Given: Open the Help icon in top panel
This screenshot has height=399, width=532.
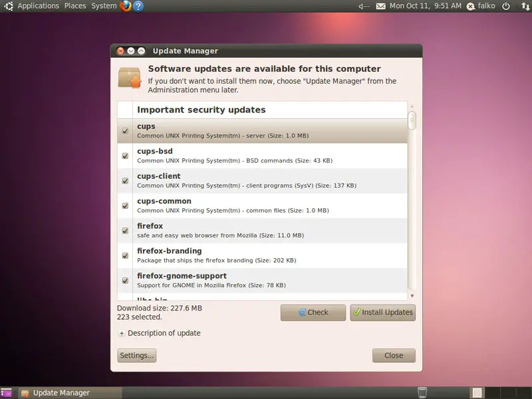Looking at the screenshot, I should [138, 6].
